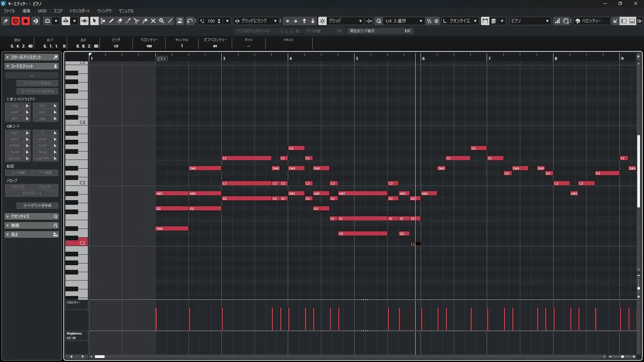The height and width of the screenshot is (362, 644).
Task: Click bar 7 on the ruler
Action: point(489,58)
